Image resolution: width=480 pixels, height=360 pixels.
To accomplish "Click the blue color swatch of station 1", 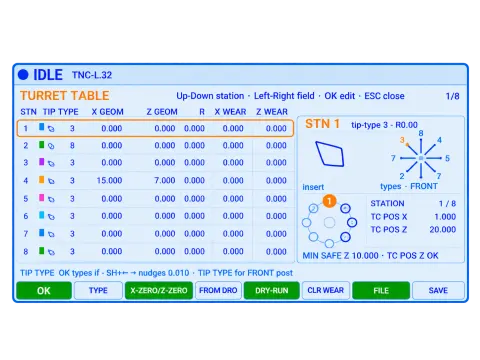I will [42, 127].
